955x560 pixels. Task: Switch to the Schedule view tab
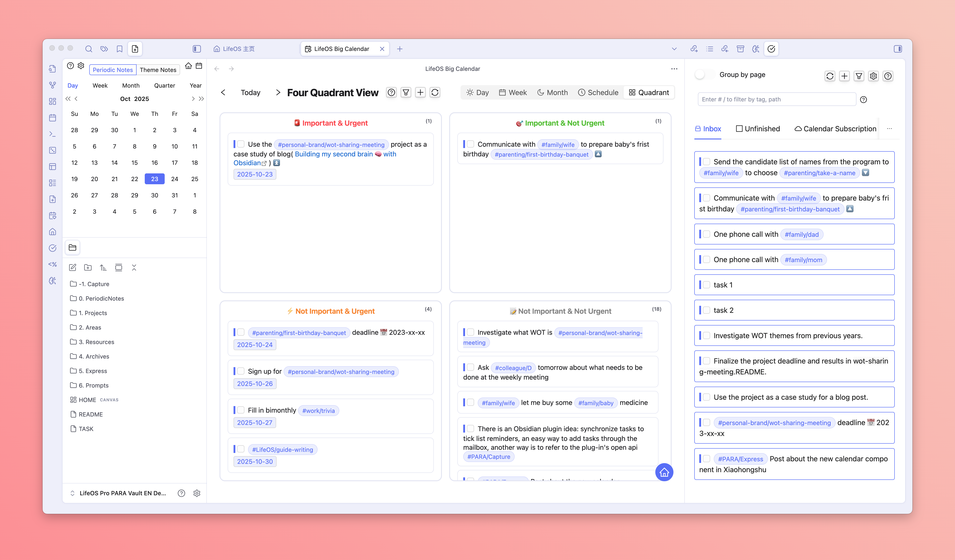point(598,92)
